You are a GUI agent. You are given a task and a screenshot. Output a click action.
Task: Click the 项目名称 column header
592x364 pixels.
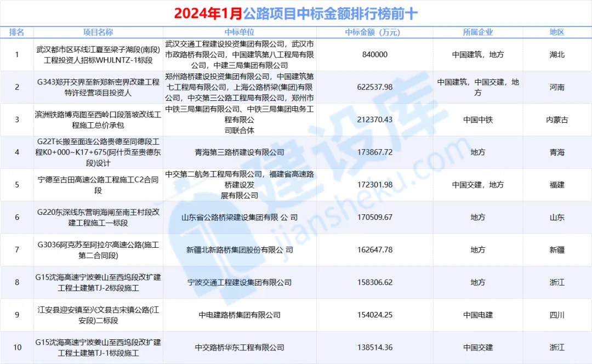click(98, 32)
